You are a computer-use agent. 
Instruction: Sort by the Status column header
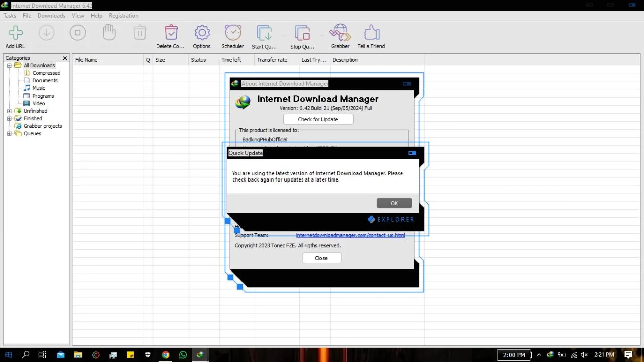click(204, 60)
